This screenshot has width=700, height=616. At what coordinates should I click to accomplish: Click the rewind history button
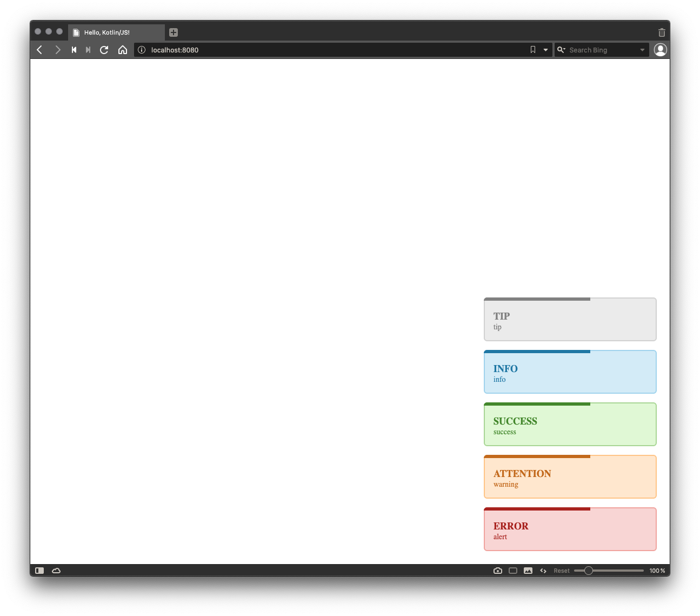coord(74,50)
